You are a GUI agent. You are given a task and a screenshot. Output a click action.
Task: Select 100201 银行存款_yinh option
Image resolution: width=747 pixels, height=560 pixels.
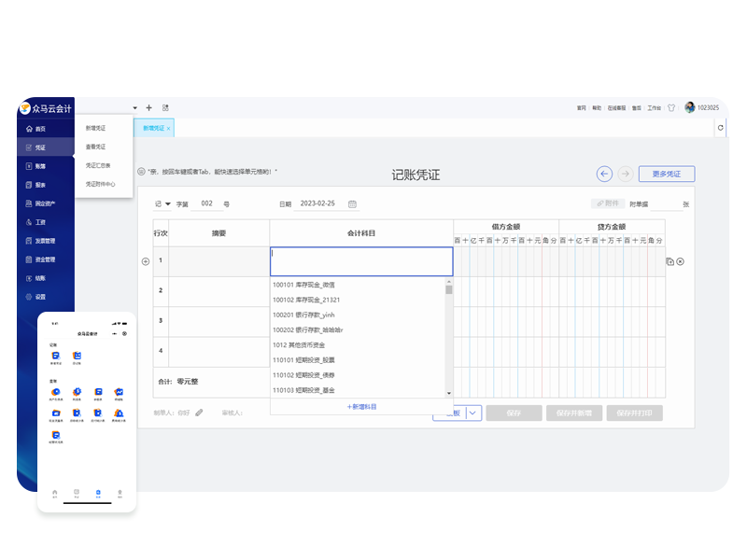pos(358,315)
